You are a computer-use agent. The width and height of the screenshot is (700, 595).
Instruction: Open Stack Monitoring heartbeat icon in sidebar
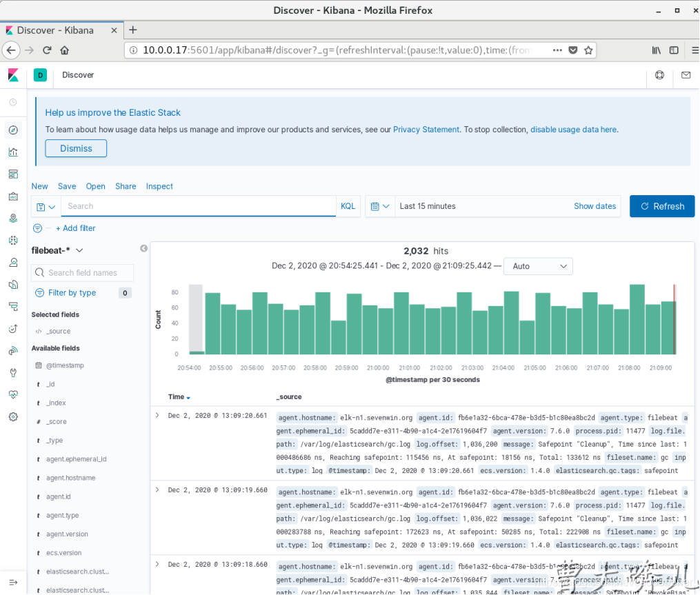(x=13, y=394)
